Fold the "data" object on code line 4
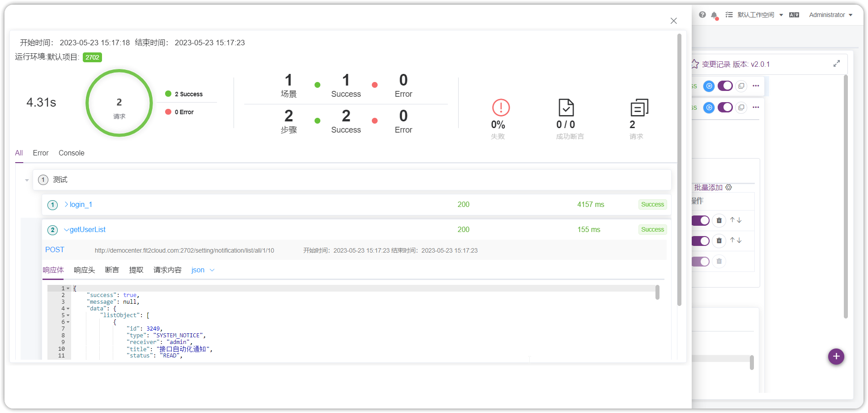868x413 pixels. click(x=68, y=309)
